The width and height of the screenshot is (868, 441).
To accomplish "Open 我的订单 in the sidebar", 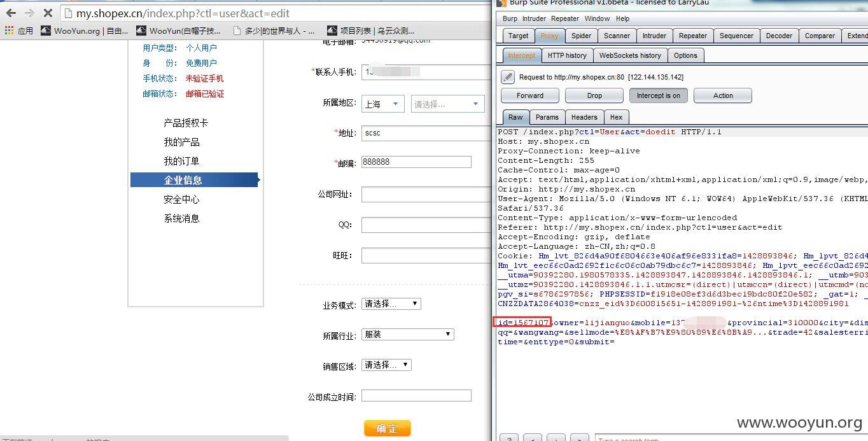I will 181,161.
